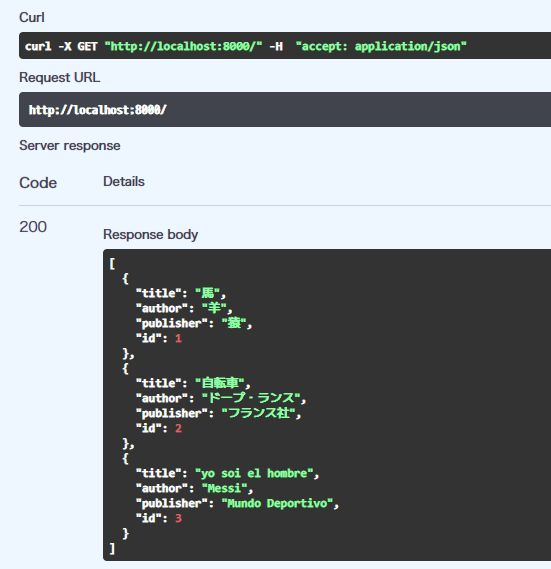The height and width of the screenshot is (569, 551).
Task: Click the "accept: application/json" header text
Action: pos(381,46)
